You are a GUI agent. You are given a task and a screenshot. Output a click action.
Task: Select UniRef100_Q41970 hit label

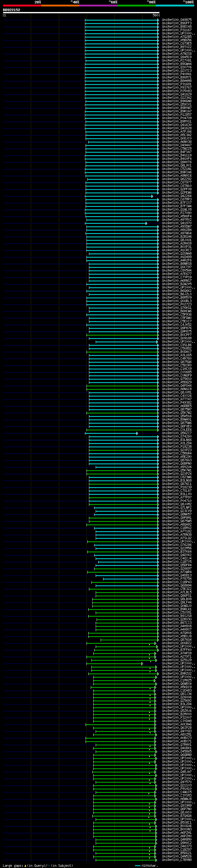pos(176,223)
